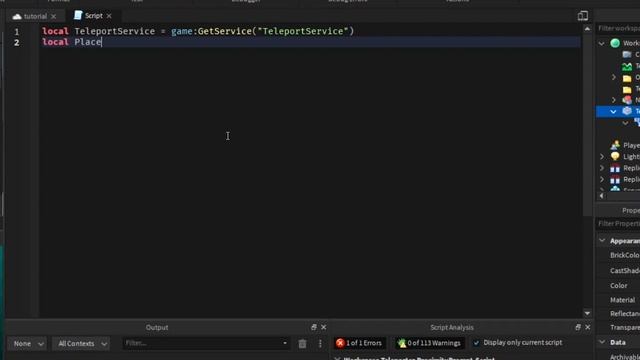Select the first Replicated service icon
The image size is (640, 360).
[615, 168]
